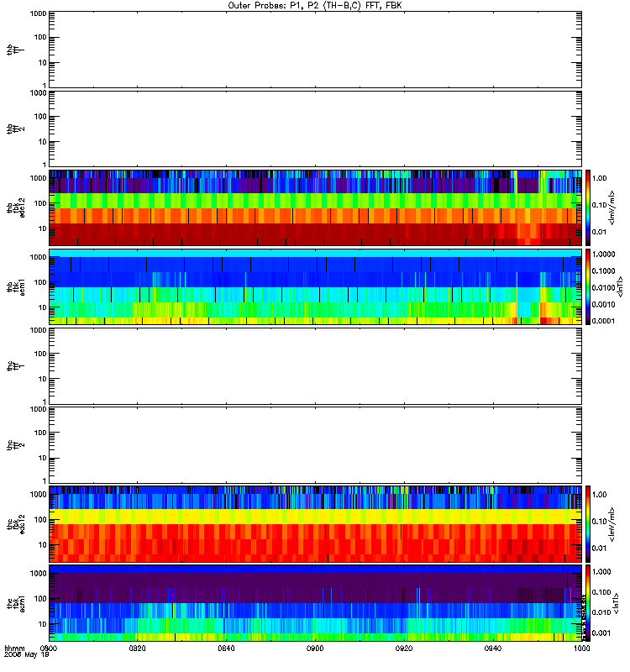Select the empty thb fff 1 plot panel
This screenshot has height=672, width=630.
point(315,50)
